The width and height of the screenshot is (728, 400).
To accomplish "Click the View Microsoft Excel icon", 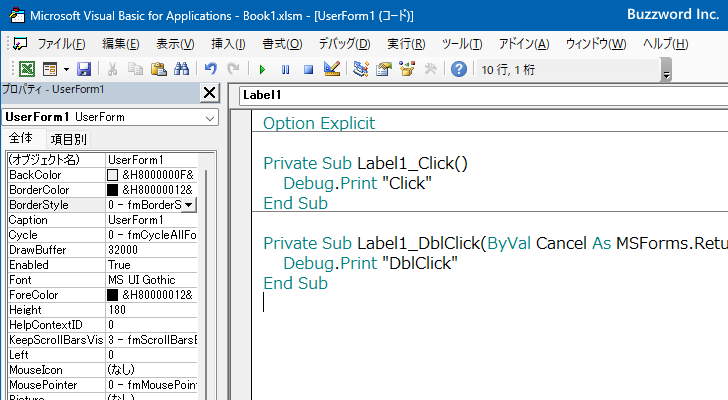I will 25,69.
